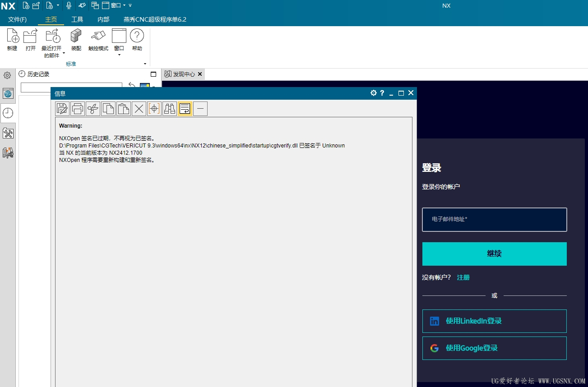The image size is (588, 387).
Task: Open the Roles tools tab in resource bar
Action: [x=8, y=133]
